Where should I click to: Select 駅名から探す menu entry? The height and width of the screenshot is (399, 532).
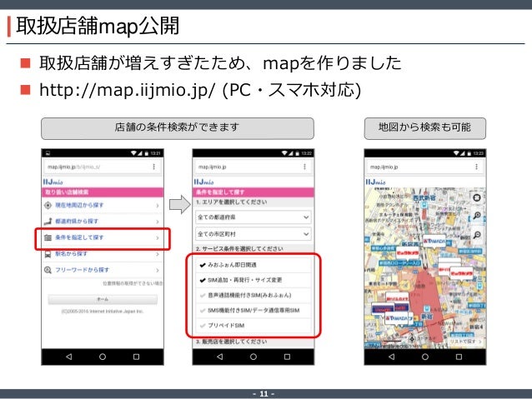(103, 254)
